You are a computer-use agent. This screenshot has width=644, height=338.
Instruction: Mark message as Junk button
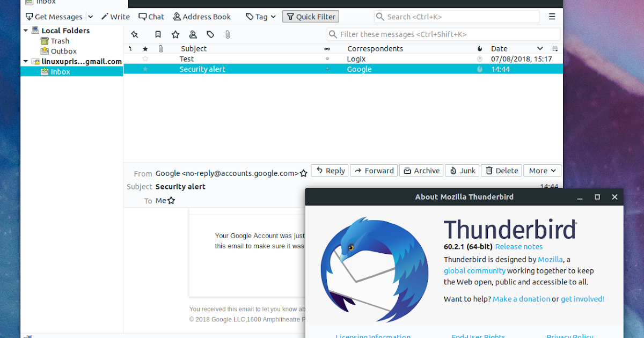coord(462,171)
